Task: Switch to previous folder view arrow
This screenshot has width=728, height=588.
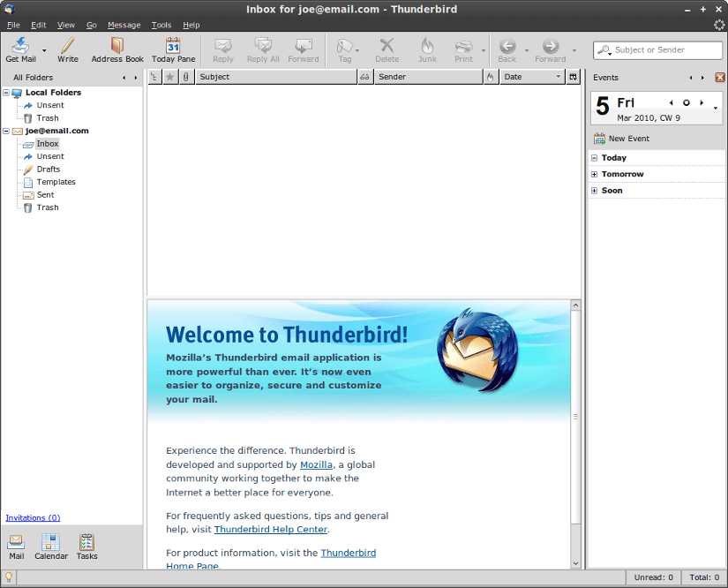Action: point(124,78)
